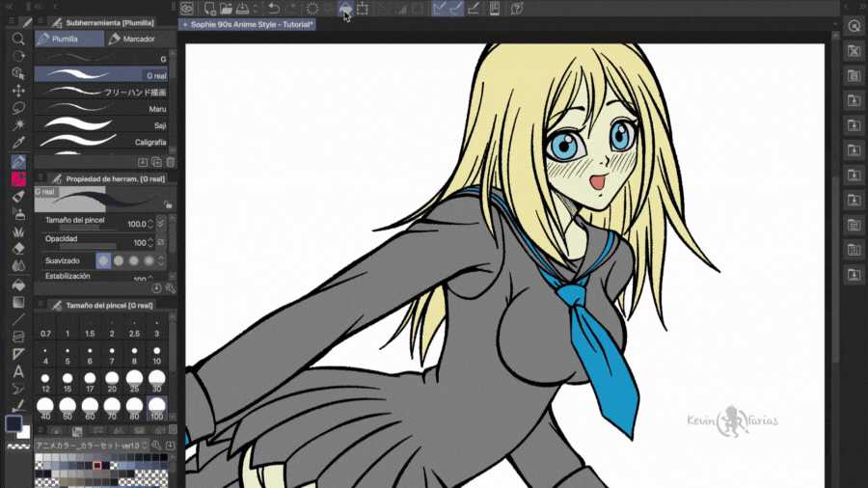Create a new canvas from the command bar

[209, 9]
